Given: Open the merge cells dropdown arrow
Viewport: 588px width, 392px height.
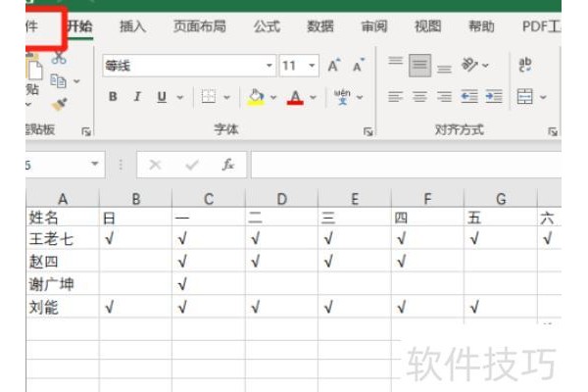Looking at the screenshot, I should (x=543, y=98).
